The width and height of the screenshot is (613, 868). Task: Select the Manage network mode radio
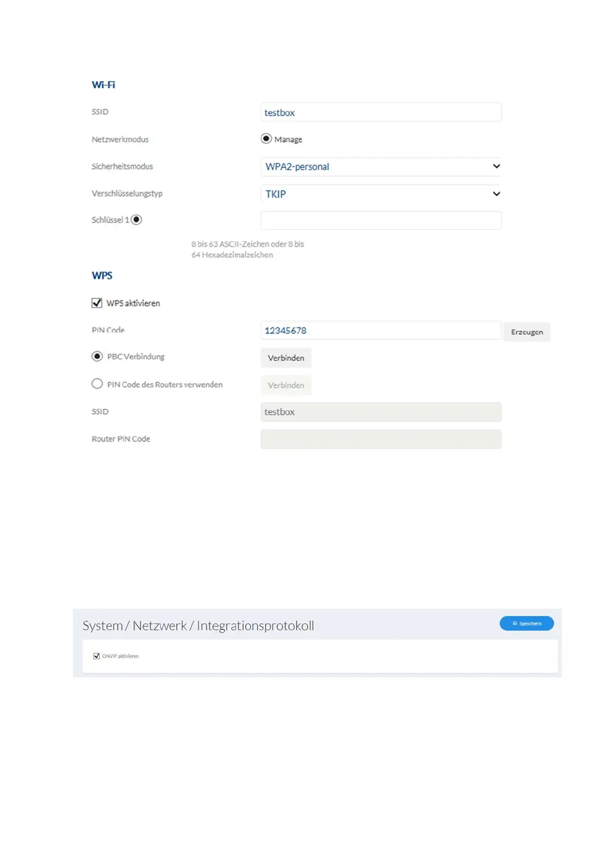266,139
